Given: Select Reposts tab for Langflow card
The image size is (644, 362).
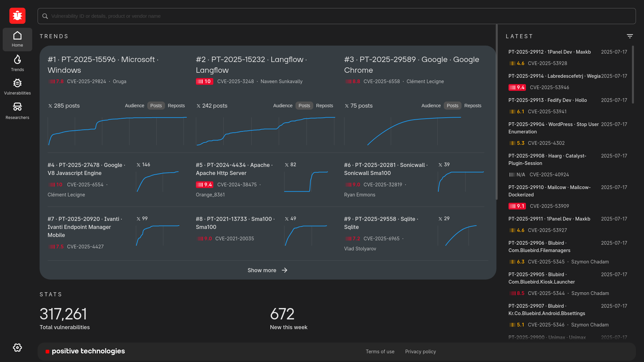Looking at the screenshot, I should (x=325, y=106).
